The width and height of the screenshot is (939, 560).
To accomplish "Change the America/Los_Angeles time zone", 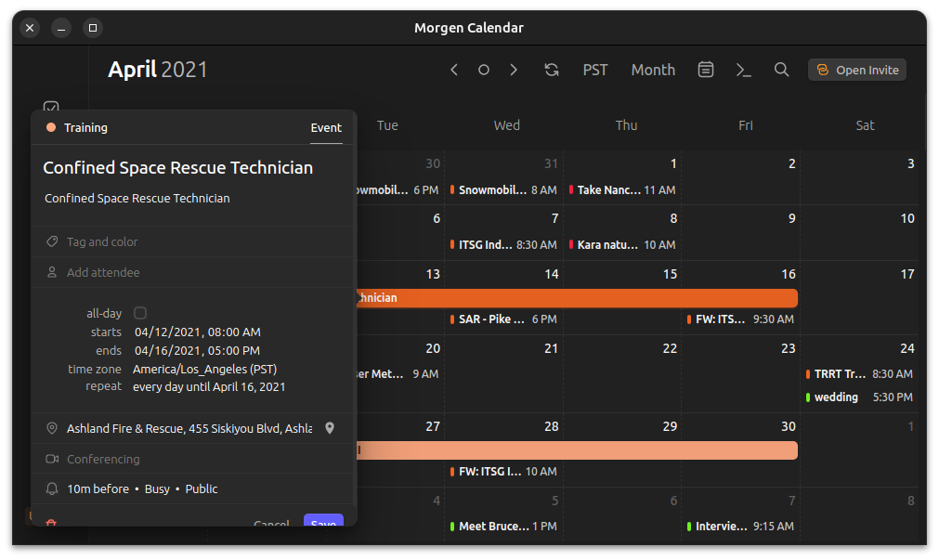I will pos(205,369).
